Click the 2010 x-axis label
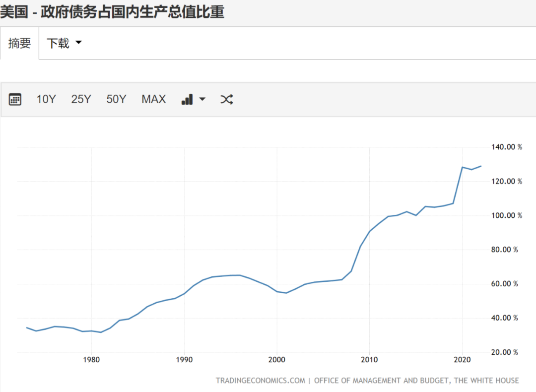 click(x=370, y=359)
